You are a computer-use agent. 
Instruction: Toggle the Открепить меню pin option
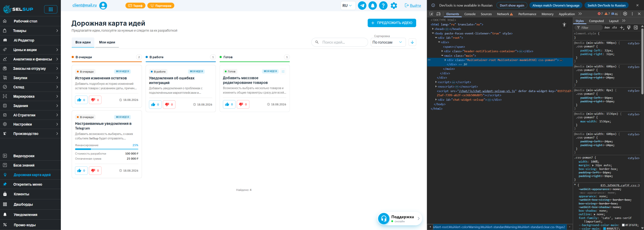point(30,184)
